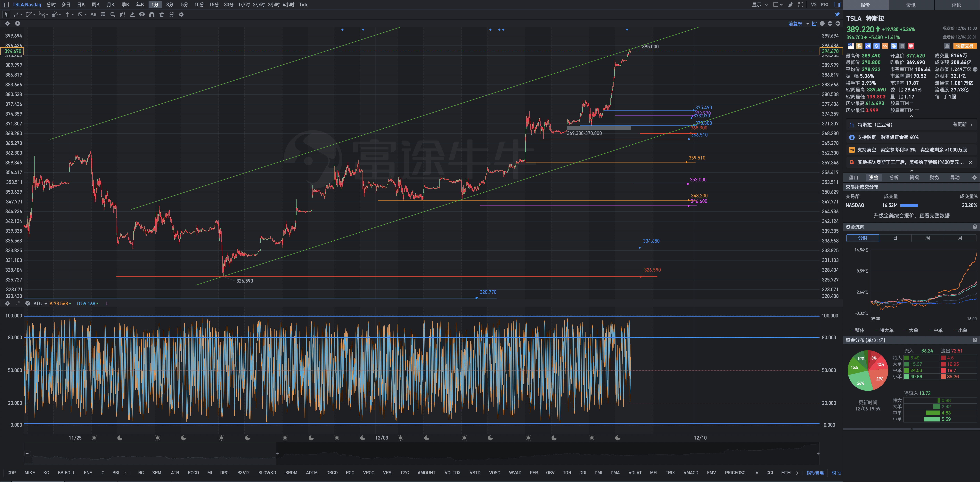Viewport: 980px width, 482px height.
Task: Choose the polygon shape drawing tool
Action: [29, 14]
